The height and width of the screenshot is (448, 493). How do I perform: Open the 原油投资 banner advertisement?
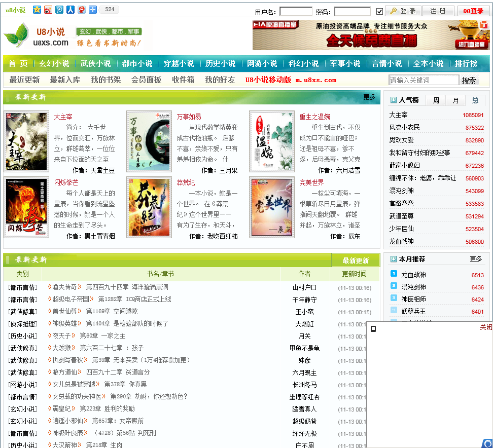pyautogui.click(x=371, y=35)
